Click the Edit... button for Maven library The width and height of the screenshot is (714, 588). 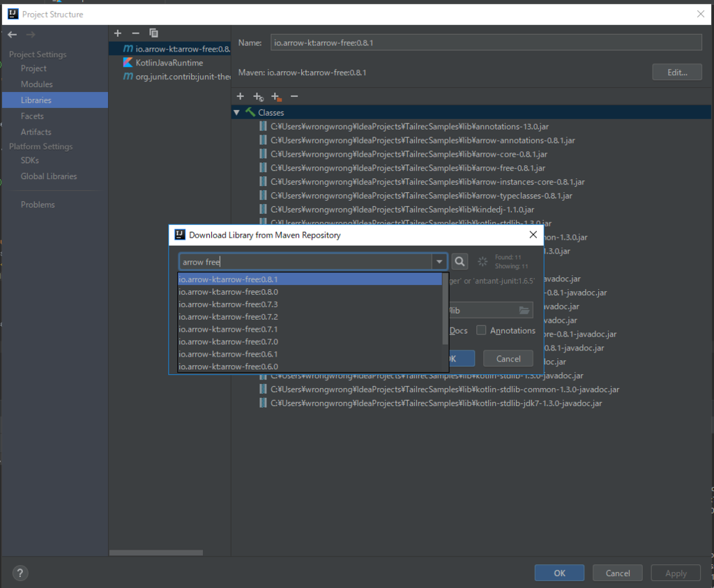pos(676,72)
